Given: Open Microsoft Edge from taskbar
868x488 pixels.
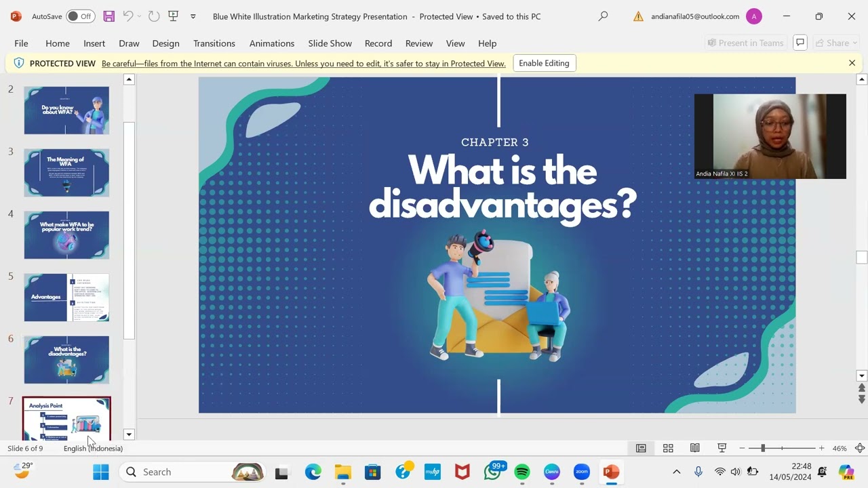Looking at the screenshot, I should click(x=313, y=472).
